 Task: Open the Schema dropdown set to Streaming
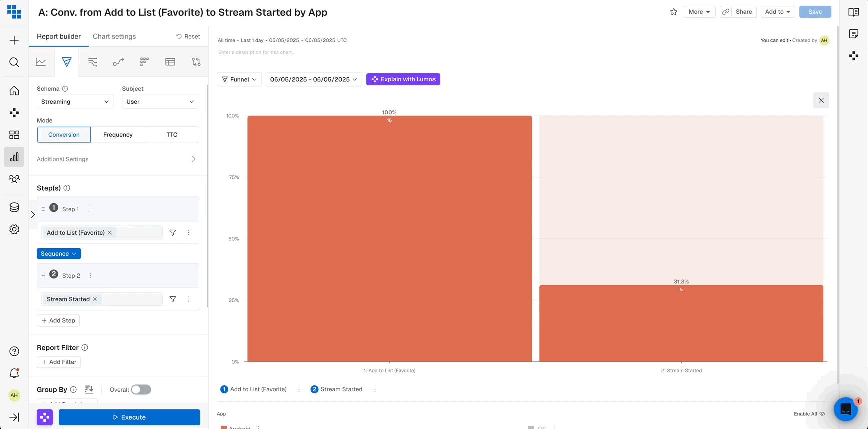pos(75,102)
